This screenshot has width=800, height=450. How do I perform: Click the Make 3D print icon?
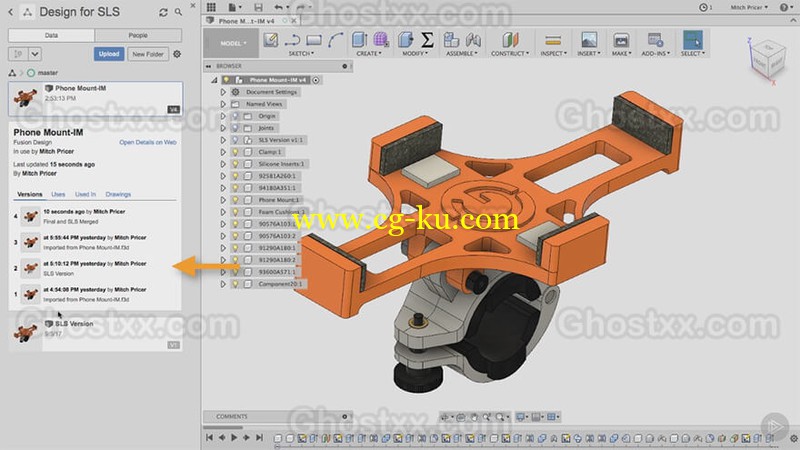click(x=621, y=40)
